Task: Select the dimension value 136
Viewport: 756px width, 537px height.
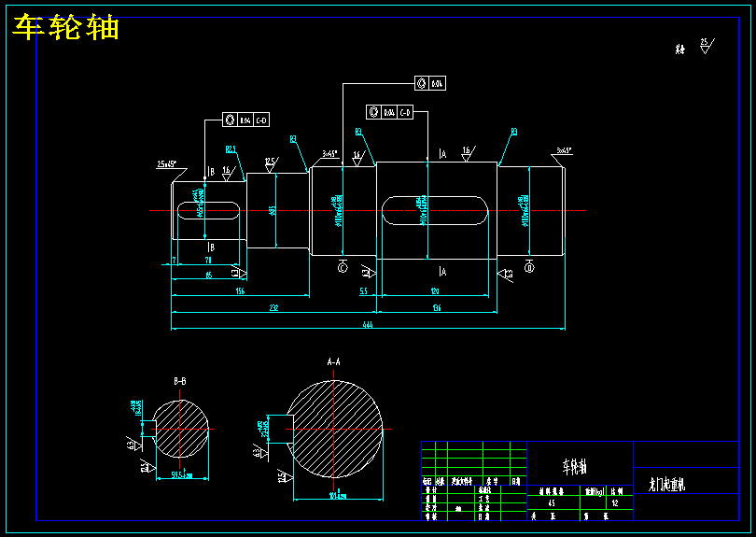Action: 437,308
